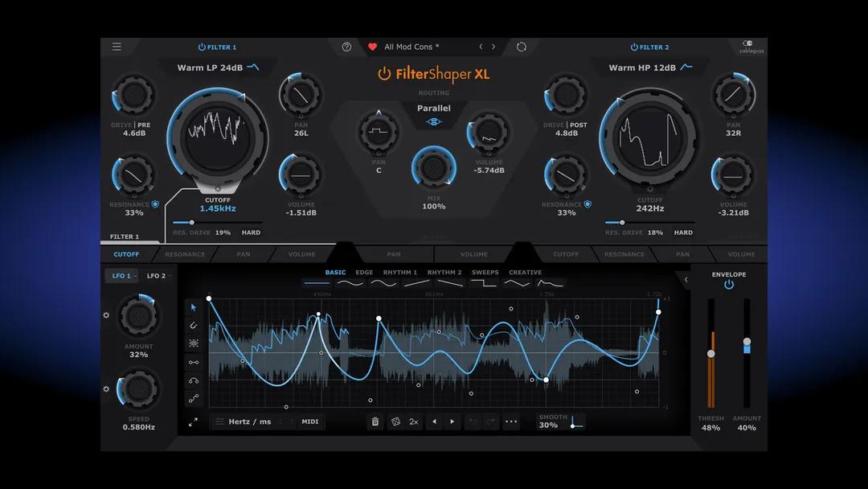This screenshot has width=868, height=489.
Task: Click the envelope THRESH slider handle
Action: point(710,354)
